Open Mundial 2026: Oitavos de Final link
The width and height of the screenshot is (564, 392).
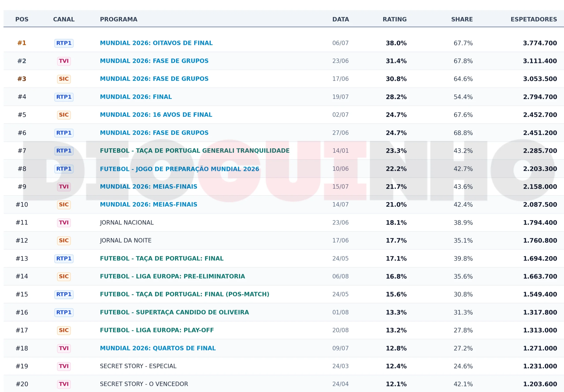click(x=156, y=43)
